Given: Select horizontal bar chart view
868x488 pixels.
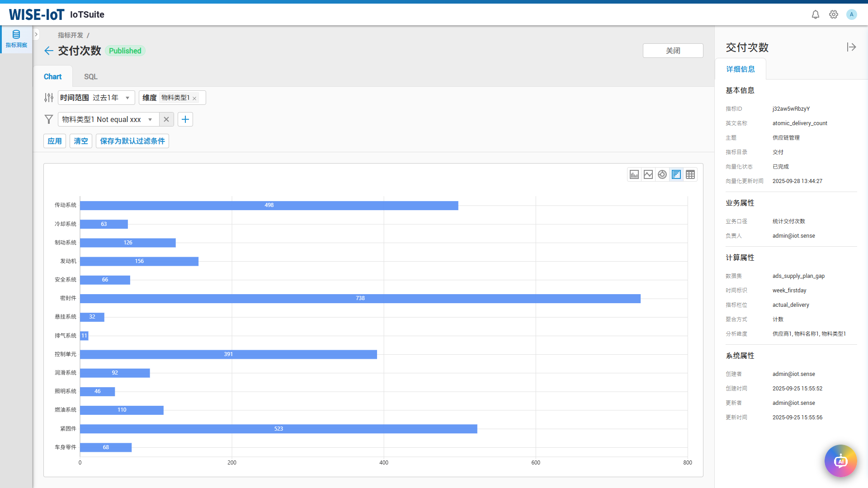Looking at the screenshot, I should tap(676, 174).
